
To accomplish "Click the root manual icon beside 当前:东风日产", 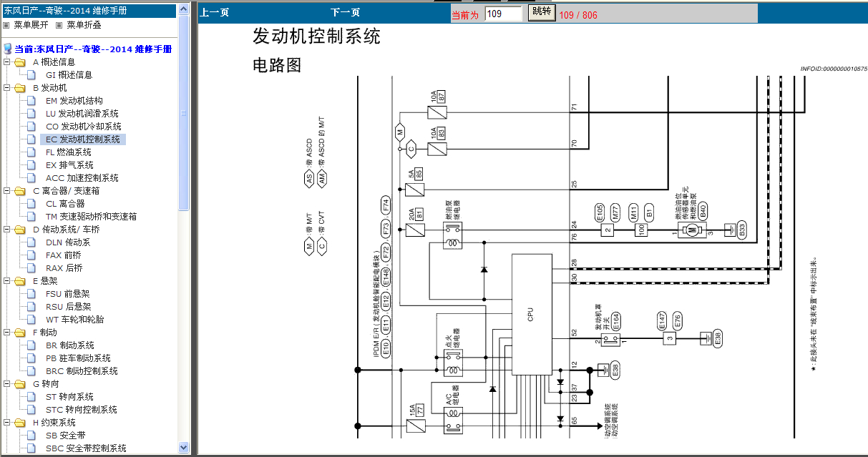I will click(8, 49).
